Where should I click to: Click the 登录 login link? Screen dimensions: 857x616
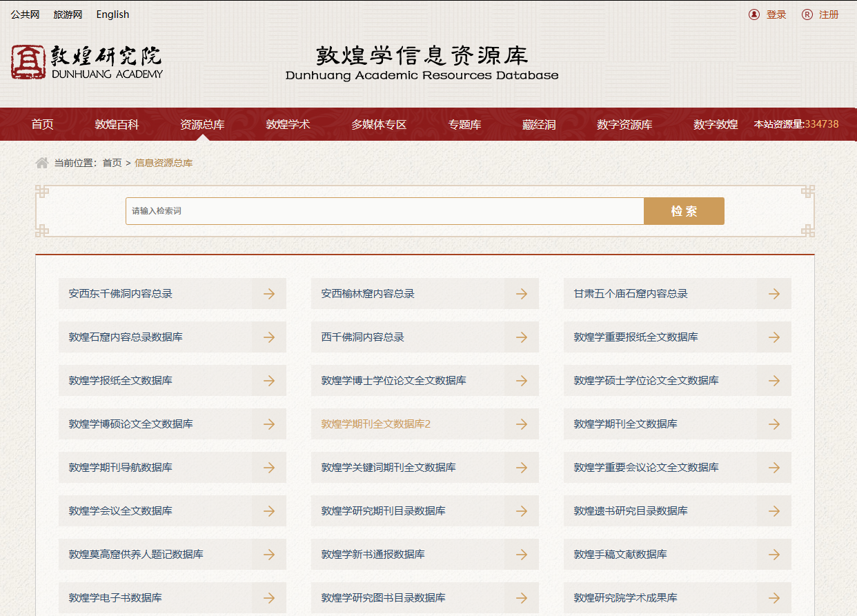point(776,14)
